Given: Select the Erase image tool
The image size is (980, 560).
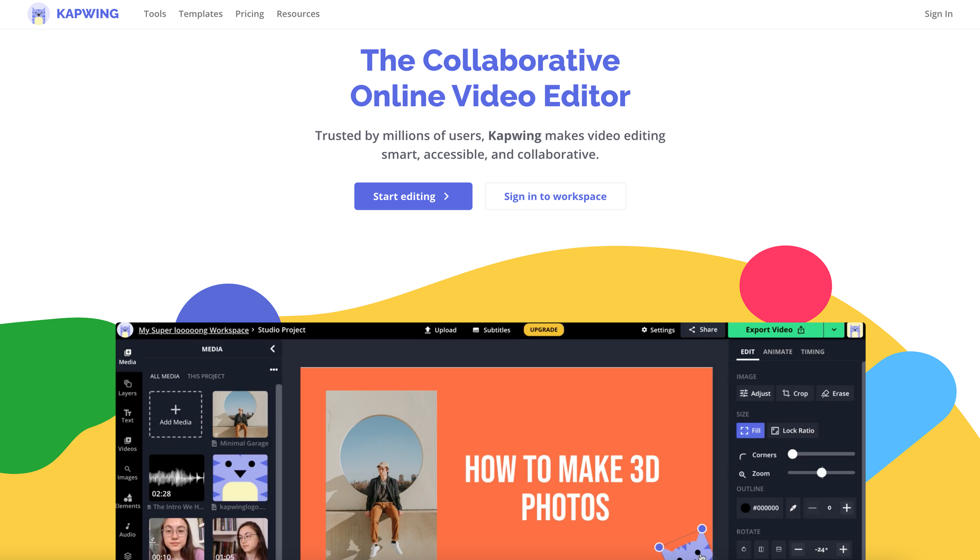Looking at the screenshot, I should (x=835, y=393).
